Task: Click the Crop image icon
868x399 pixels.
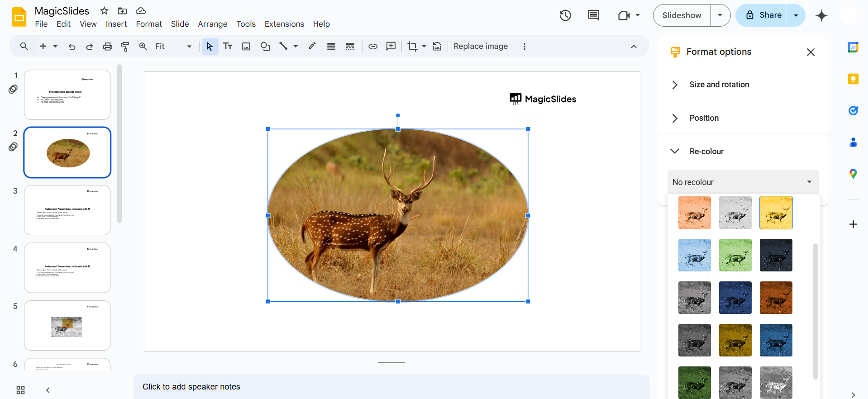Action: point(412,47)
